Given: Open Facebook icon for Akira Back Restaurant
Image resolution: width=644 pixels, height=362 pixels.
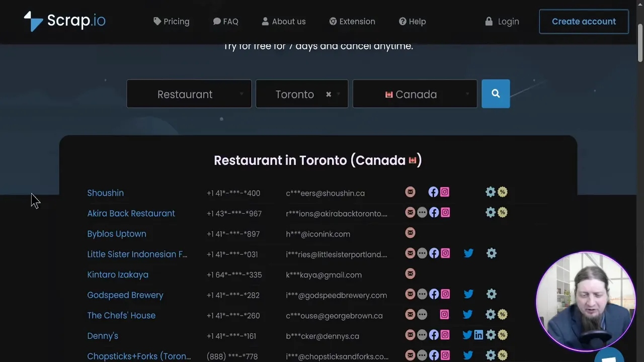Looking at the screenshot, I should tap(434, 213).
